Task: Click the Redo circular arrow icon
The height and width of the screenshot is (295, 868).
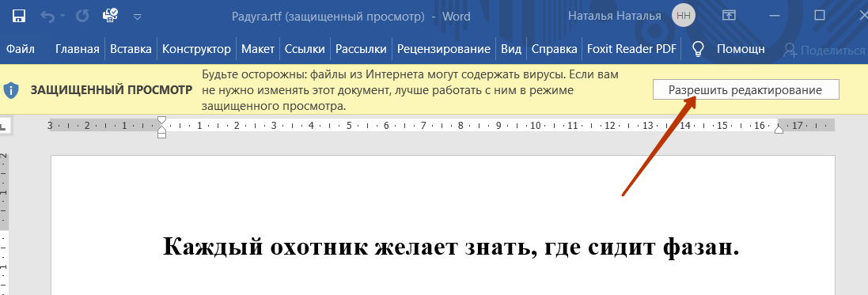Action: pos(82,16)
